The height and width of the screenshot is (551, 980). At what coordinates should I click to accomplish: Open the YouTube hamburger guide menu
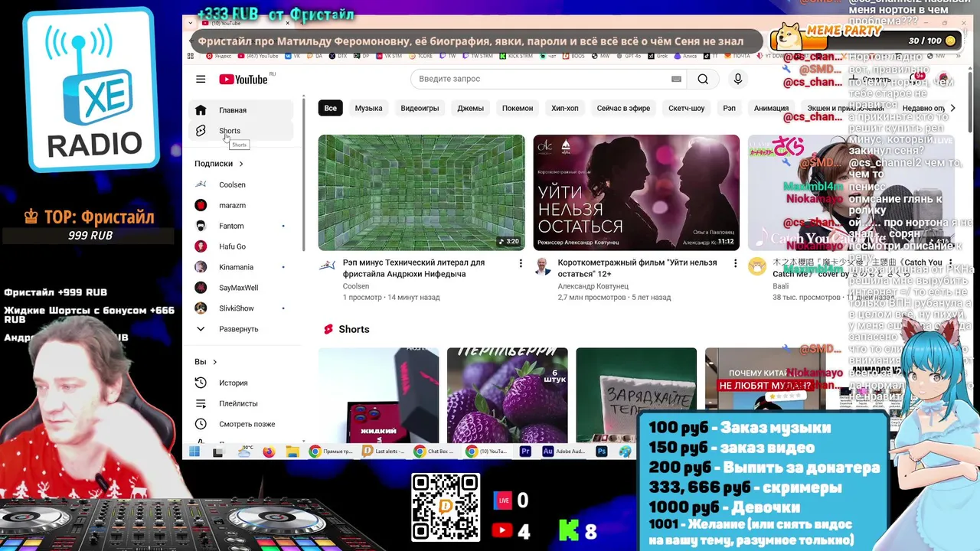point(201,79)
